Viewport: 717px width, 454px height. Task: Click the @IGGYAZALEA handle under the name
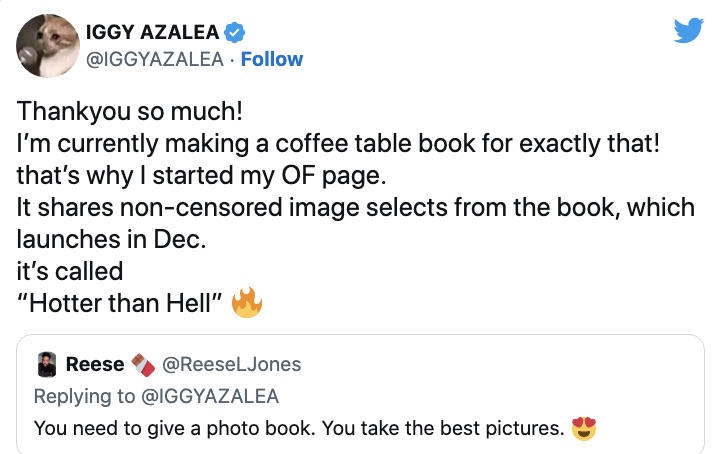point(155,59)
